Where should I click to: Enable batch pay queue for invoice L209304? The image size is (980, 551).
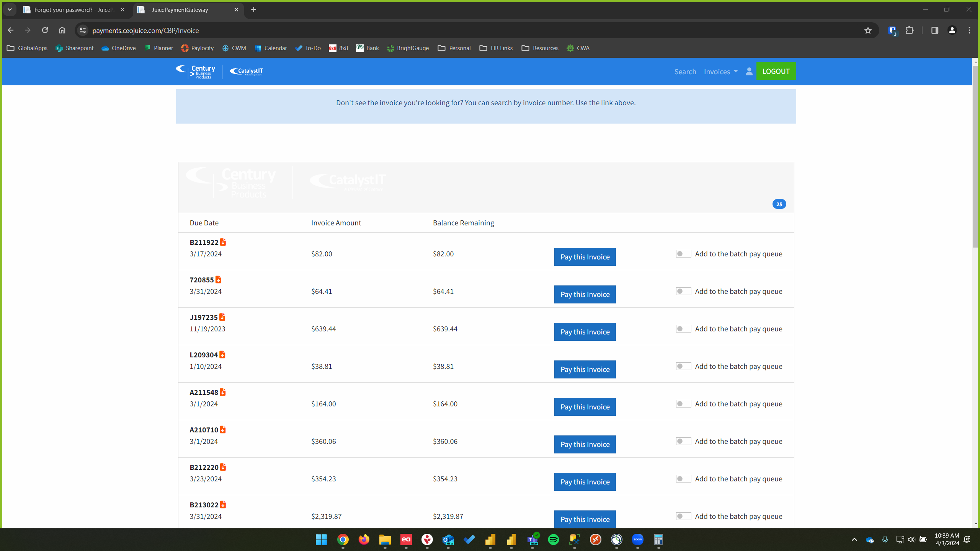tap(683, 366)
